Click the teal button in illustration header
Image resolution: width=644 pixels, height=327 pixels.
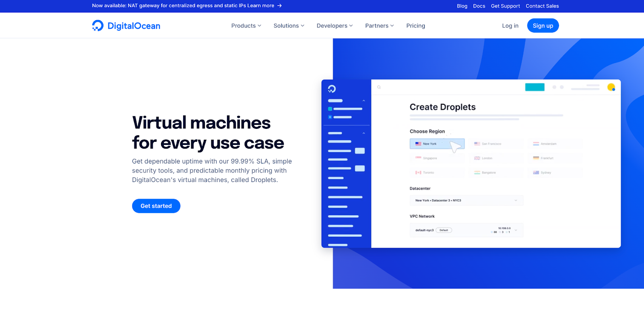(535, 87)
